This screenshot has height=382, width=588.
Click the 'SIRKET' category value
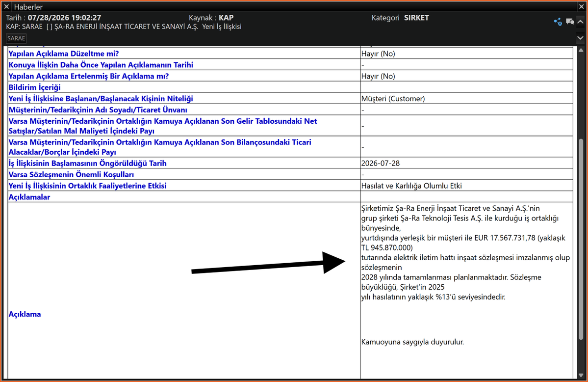click(x=416, y=18)
